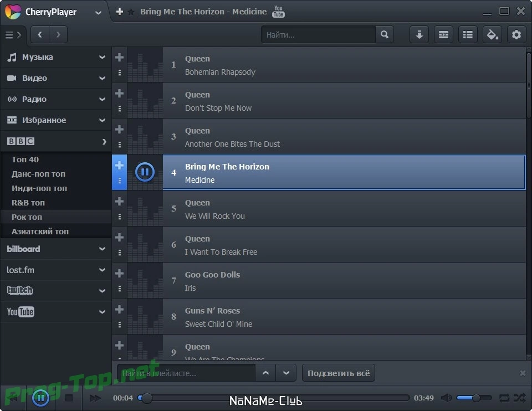This screenshot has height=411, width=532.
Task: Skip to next track button
Action: [95, 398]
